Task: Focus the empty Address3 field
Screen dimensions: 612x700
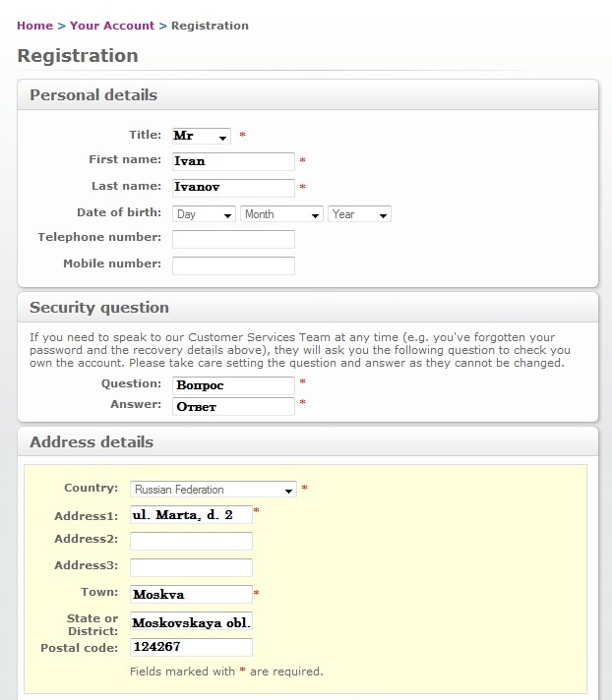Action: 191,567
